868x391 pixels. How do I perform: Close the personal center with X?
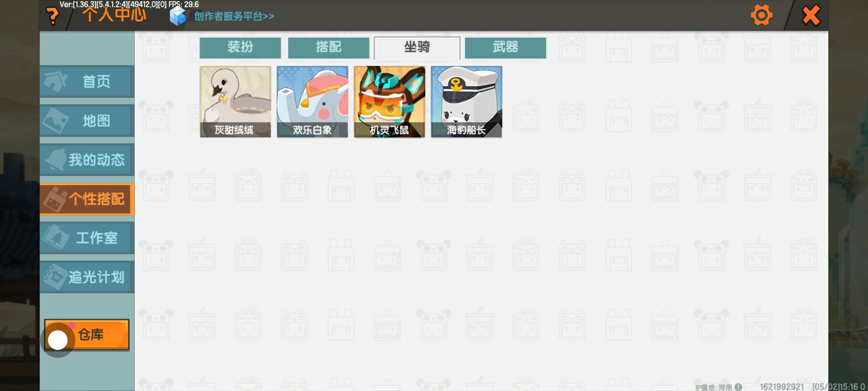[811, 15]
